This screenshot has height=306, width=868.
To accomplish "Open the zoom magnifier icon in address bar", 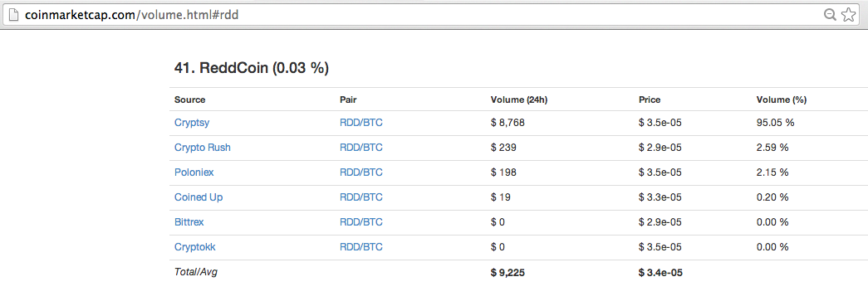I will (830, 15).
